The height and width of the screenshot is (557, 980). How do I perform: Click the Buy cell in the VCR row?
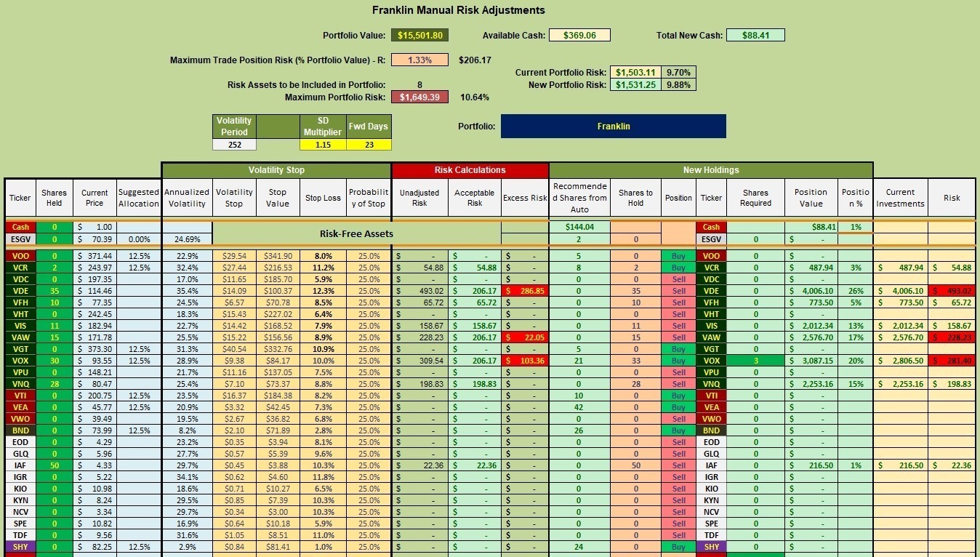(x=678, y=268)
